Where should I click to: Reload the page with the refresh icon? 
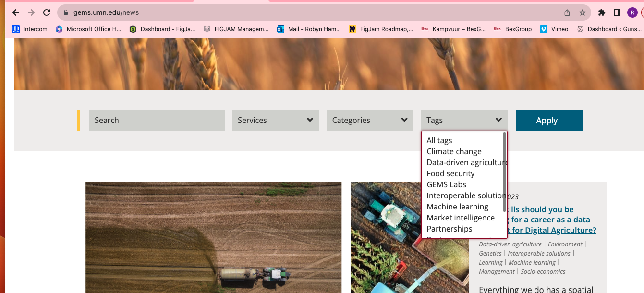(47, 12)
